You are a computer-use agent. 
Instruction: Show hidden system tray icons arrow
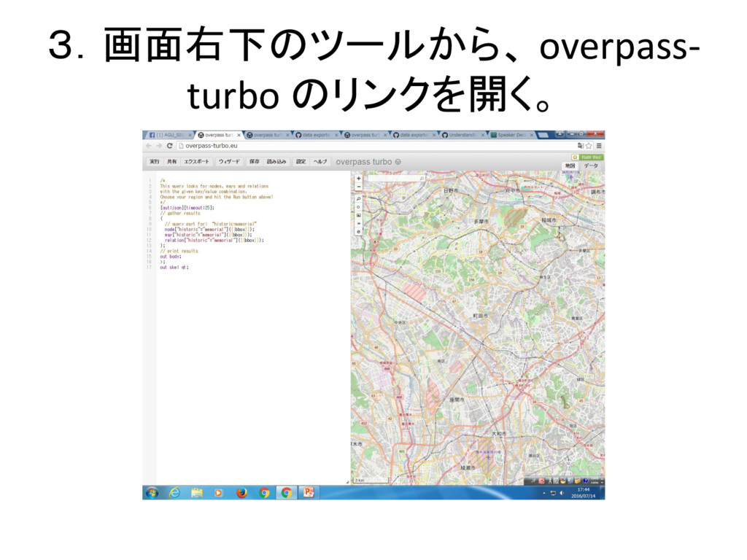tap(544, 493)
